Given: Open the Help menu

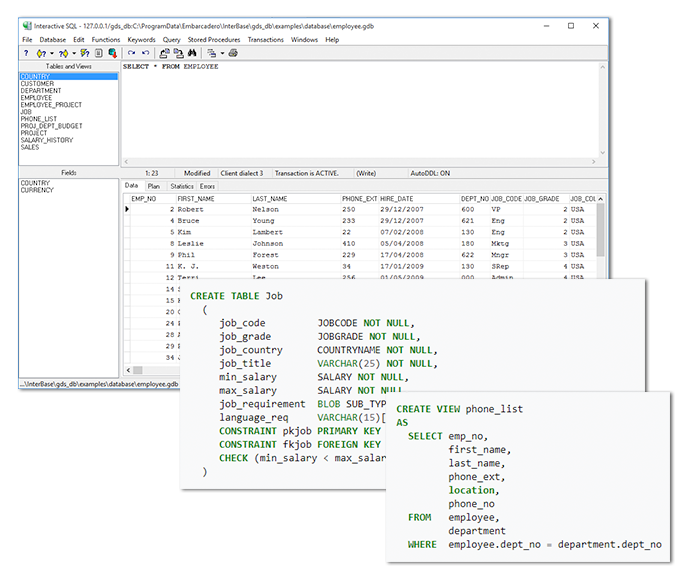Looking at the screenshot, I should click(332, 39).
